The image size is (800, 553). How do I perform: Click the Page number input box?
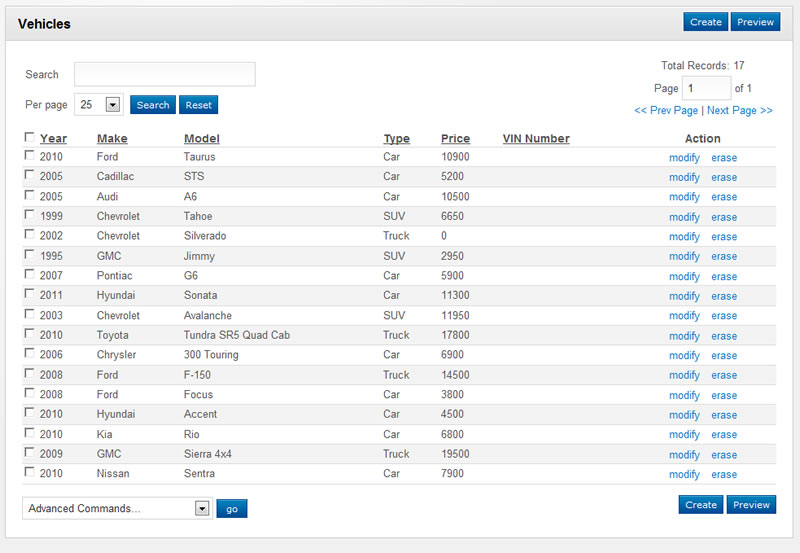706,88
